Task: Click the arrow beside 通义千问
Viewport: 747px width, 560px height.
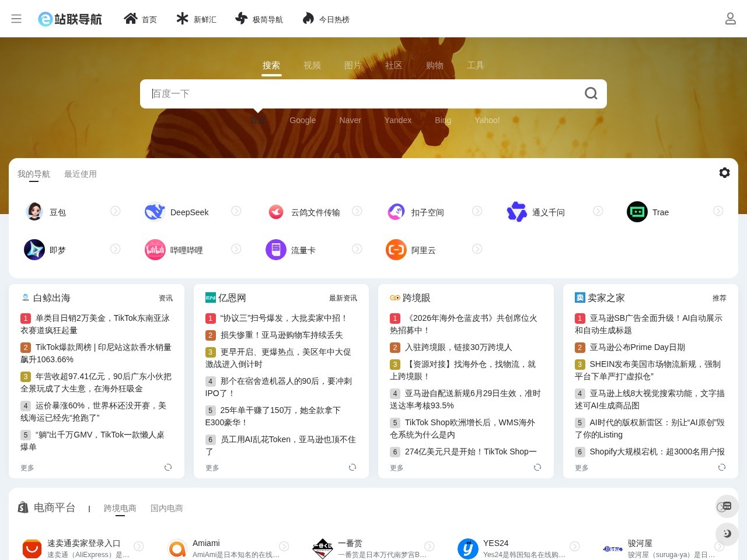Action: click(598, 211)
